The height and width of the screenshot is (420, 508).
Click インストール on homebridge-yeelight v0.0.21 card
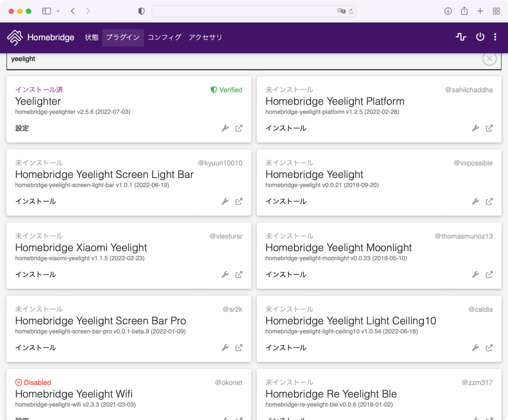(x=286, y=201)
